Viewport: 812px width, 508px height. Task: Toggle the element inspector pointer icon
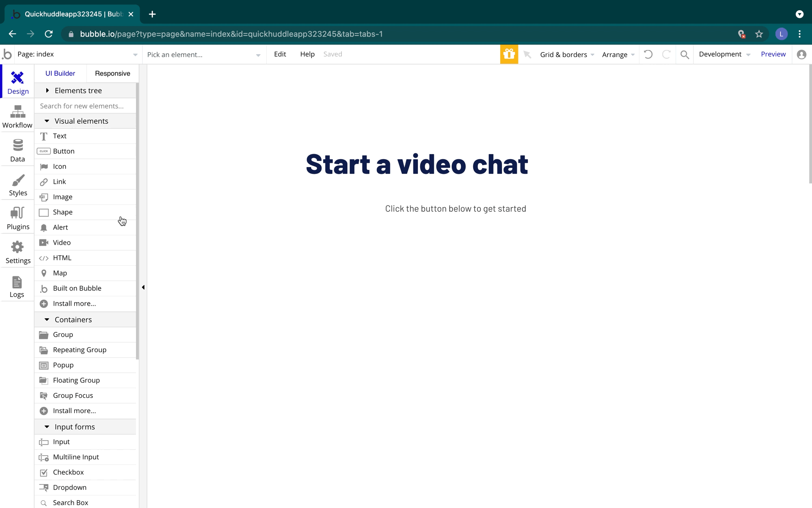527,54
